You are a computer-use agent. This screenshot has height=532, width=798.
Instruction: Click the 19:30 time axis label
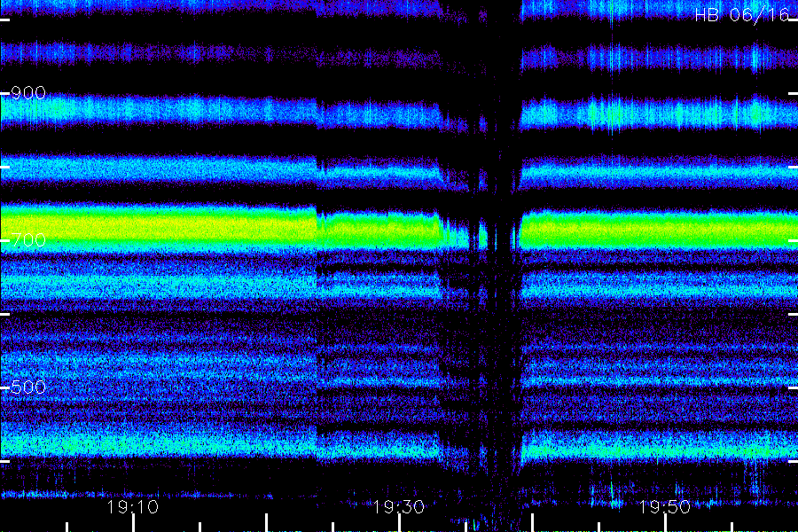click(399, 507)
